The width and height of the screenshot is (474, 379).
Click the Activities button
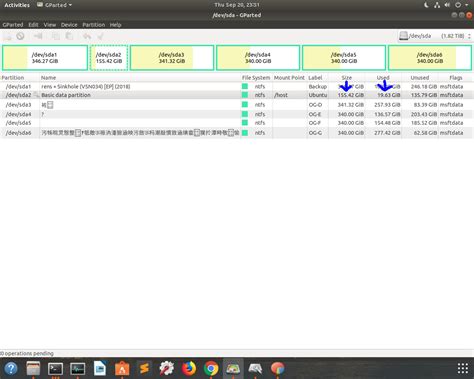click(17, 5)
